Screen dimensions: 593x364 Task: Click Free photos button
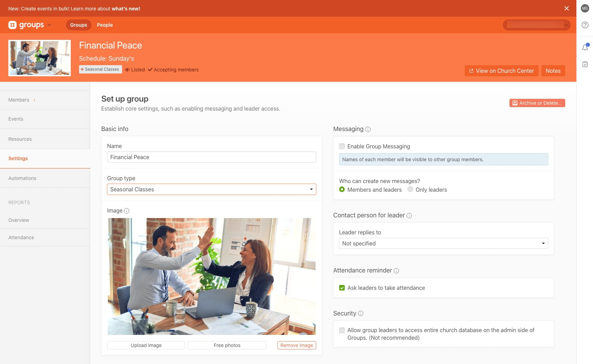pyautogui.click(x=227, y=345)
